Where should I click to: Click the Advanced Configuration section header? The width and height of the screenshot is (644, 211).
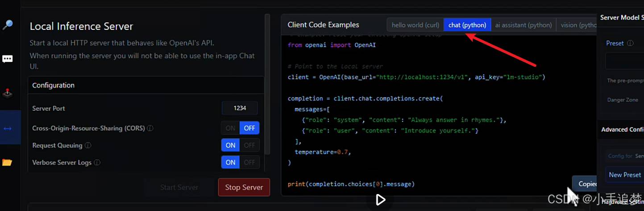click(622, 129)
